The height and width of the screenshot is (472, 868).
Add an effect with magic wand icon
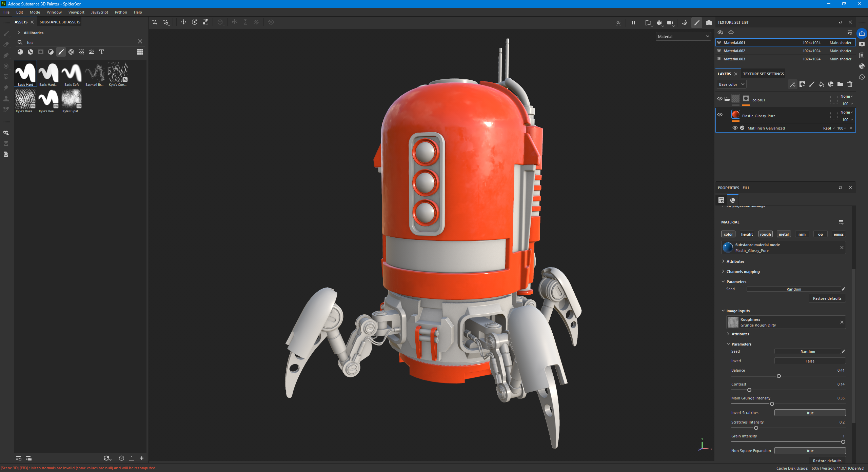(793, 84)
